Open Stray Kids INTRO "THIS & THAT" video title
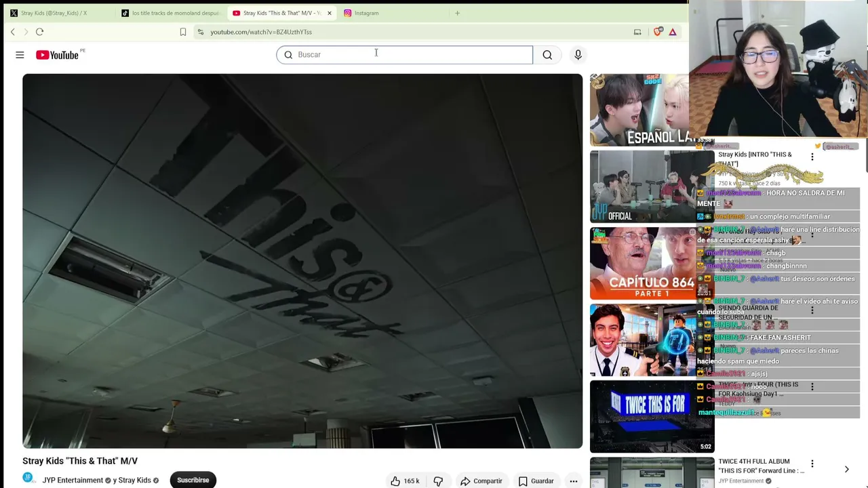The image size is (868, 488). tap(755, 159)
